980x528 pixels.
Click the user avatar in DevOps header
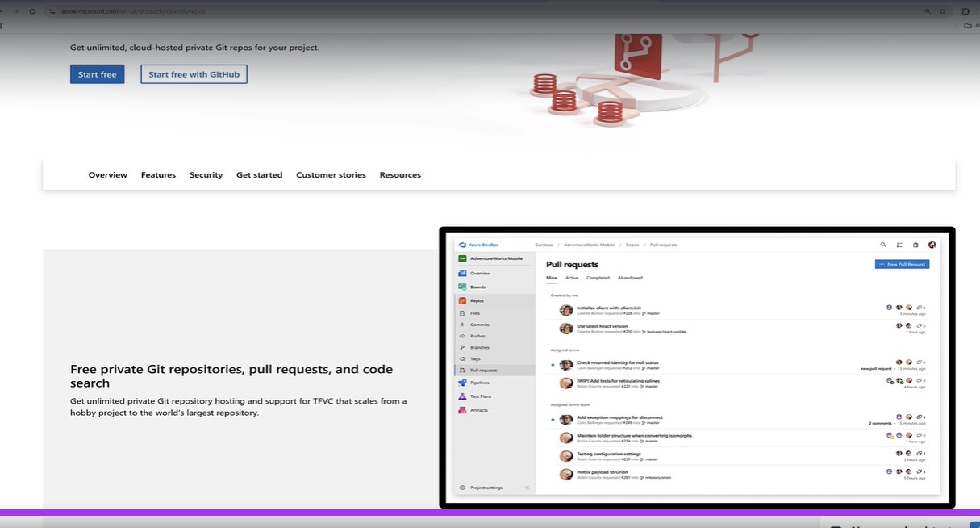(x=932, y=244)
